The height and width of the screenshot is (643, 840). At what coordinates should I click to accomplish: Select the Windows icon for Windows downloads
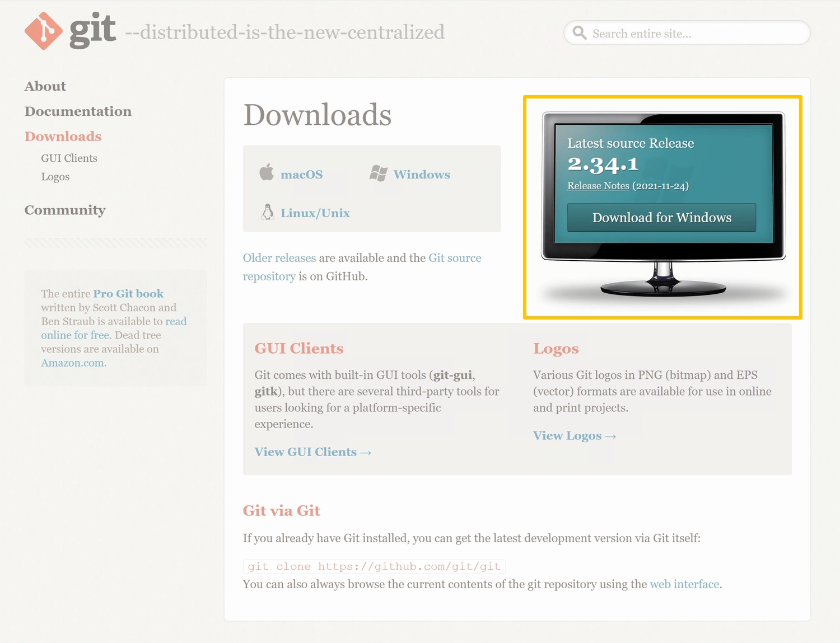tap(380, 172)
